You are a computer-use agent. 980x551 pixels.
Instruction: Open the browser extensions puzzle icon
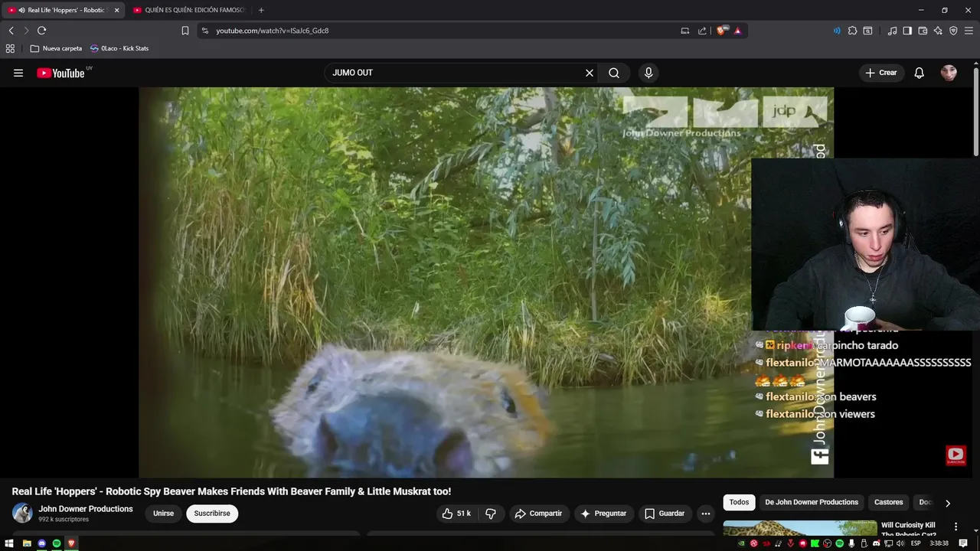coord(852,31)
